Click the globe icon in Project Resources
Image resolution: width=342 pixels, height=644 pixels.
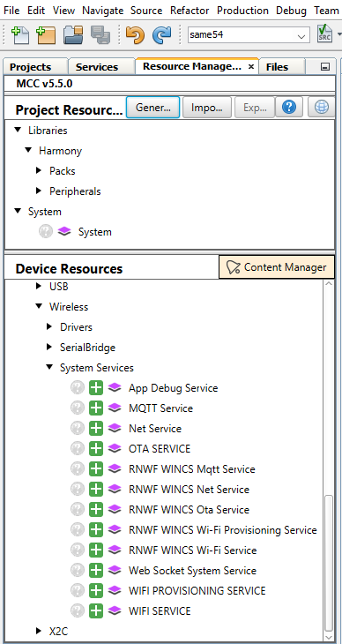coord(321,108)
